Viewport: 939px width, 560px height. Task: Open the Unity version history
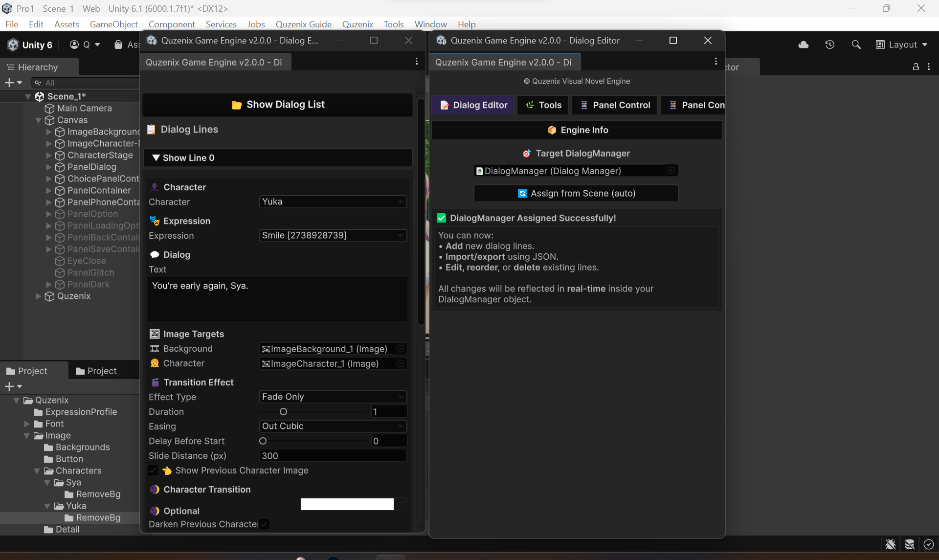[829, 45]
